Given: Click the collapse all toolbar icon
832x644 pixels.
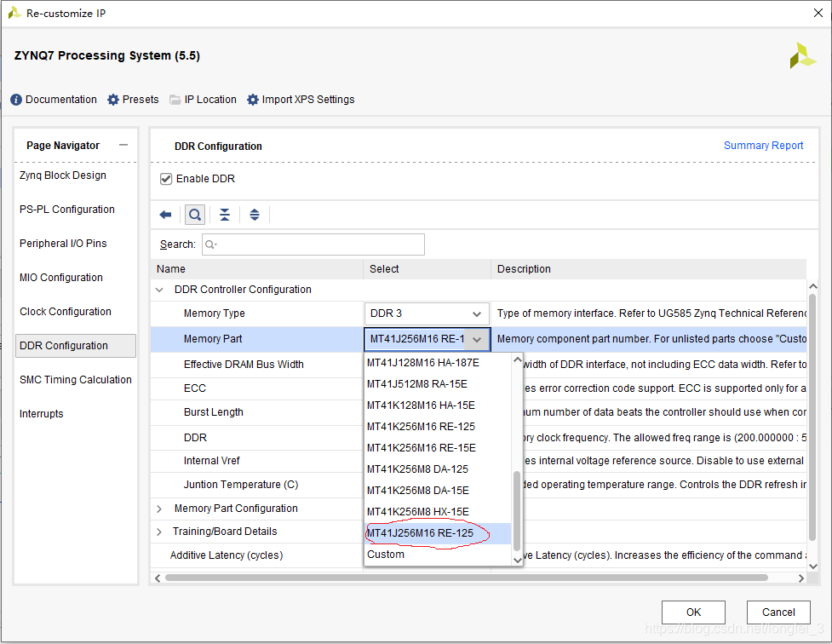Looking at the screenshot, I should pyautogui.click(x=225, y=215).
